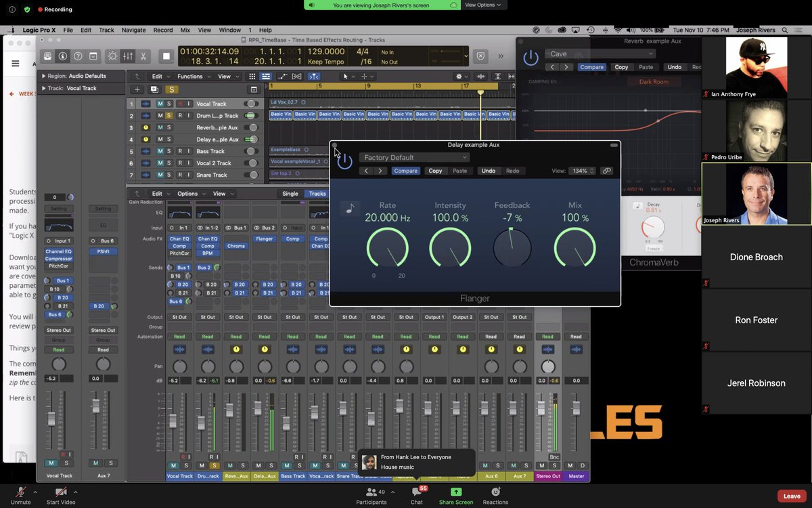Switch Mixer to Single view tab

click(290, 194)
